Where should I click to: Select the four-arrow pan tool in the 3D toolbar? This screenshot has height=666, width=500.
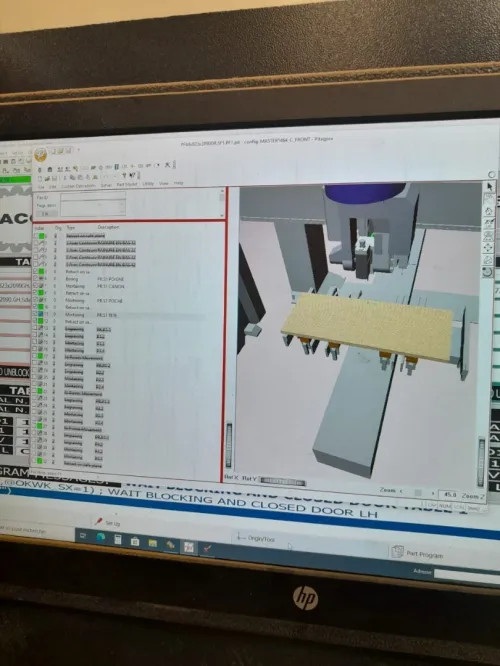pyautogui.click(x=488, y=247)
